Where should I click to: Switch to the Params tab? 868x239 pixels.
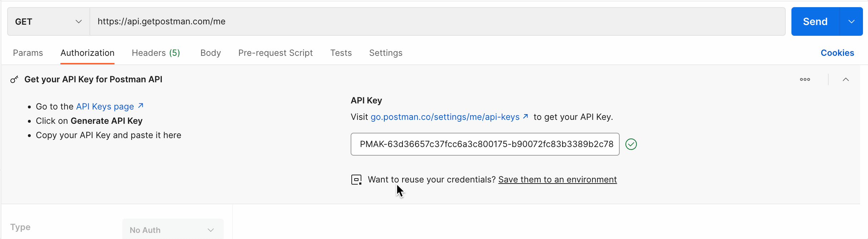pyautogui.click(x=28, y=53)
